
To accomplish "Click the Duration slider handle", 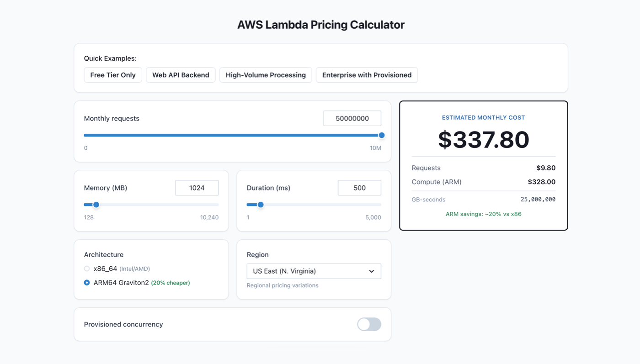I will (x=261, y=205).
